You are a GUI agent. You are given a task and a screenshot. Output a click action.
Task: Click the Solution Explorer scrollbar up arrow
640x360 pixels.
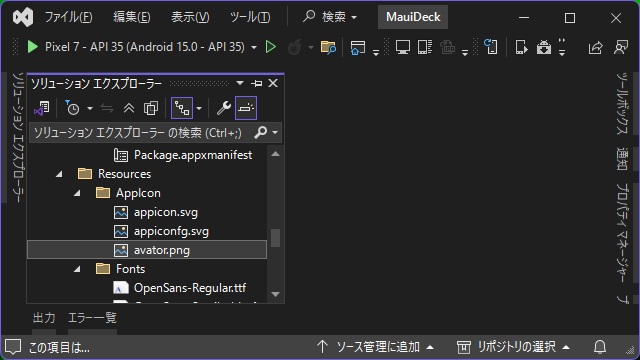click(x=276, y=154)
